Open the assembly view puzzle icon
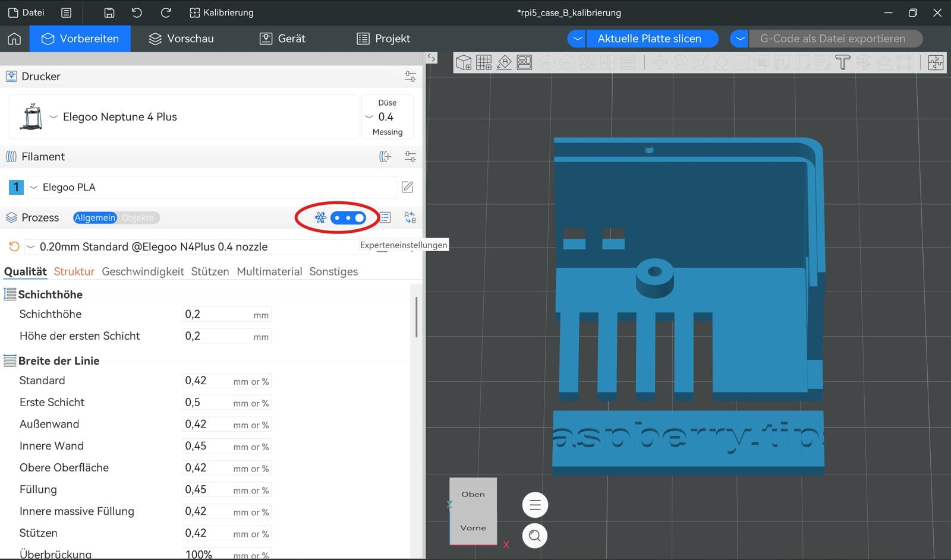 tap(936, 62)
